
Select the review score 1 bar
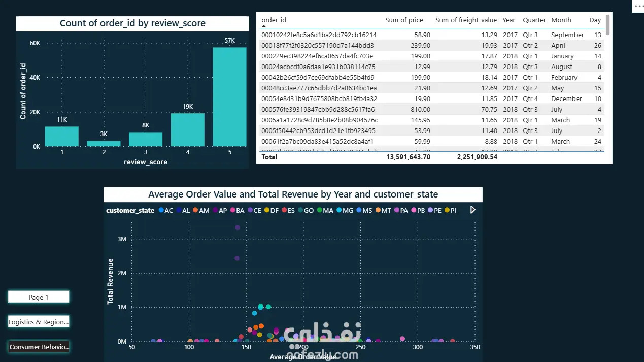[x=62, y=137]
